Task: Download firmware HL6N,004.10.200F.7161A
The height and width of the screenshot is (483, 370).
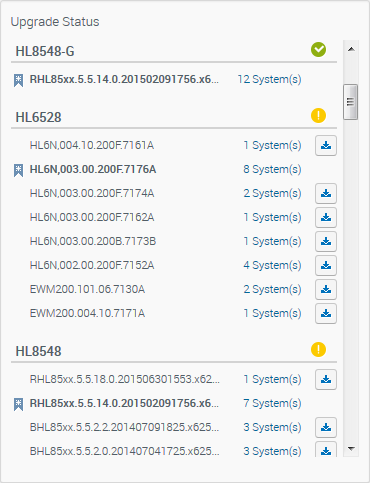Action: tap(326, 145)
